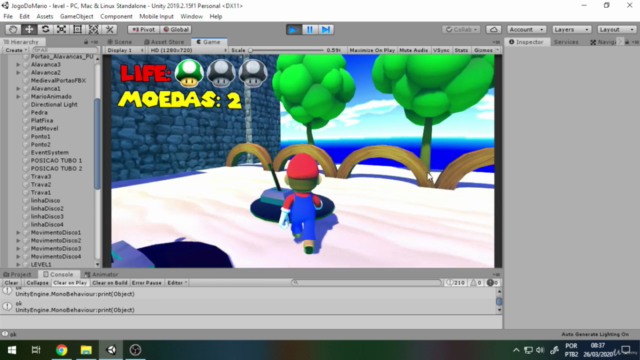This screenshot has width=640, height=360.
Task: Switch to the Asset Store tab
Action: click(x=164, y=42)
